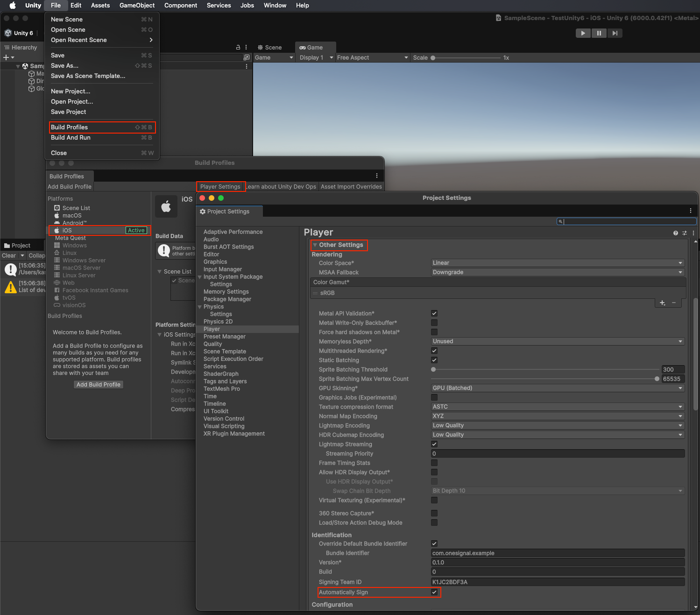The width and height of the screenshot is (700, 615).
Task: Open Display 1 dropdown in Game view
Action: pyautogui.click(x=316, y=57)
